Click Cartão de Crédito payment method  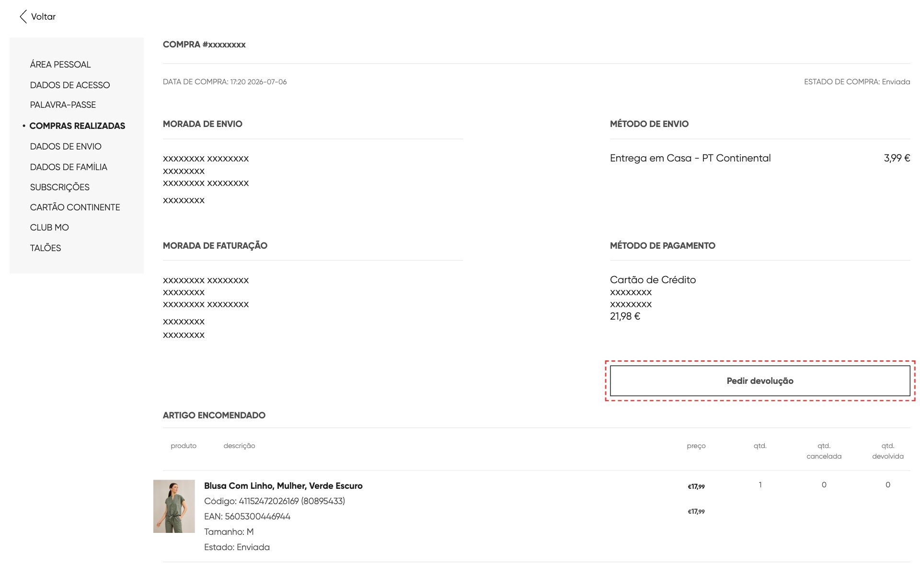pyautogui.click(x=653, y=280)
